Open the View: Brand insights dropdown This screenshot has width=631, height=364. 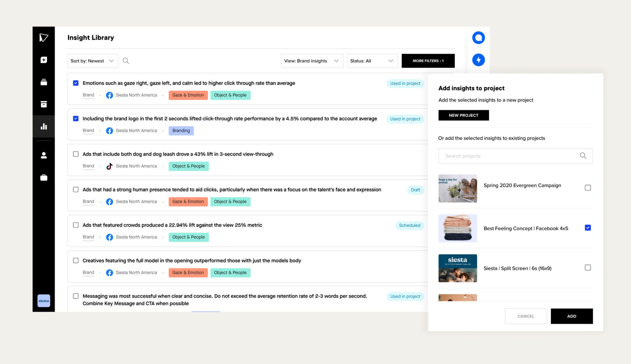tap(311, 61)
